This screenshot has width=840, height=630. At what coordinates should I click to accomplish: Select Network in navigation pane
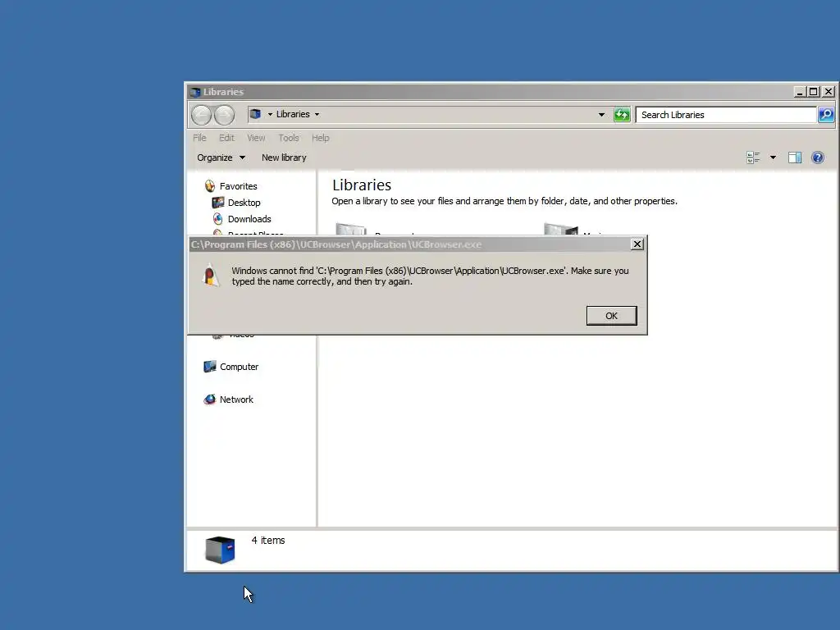coord(236,399)
